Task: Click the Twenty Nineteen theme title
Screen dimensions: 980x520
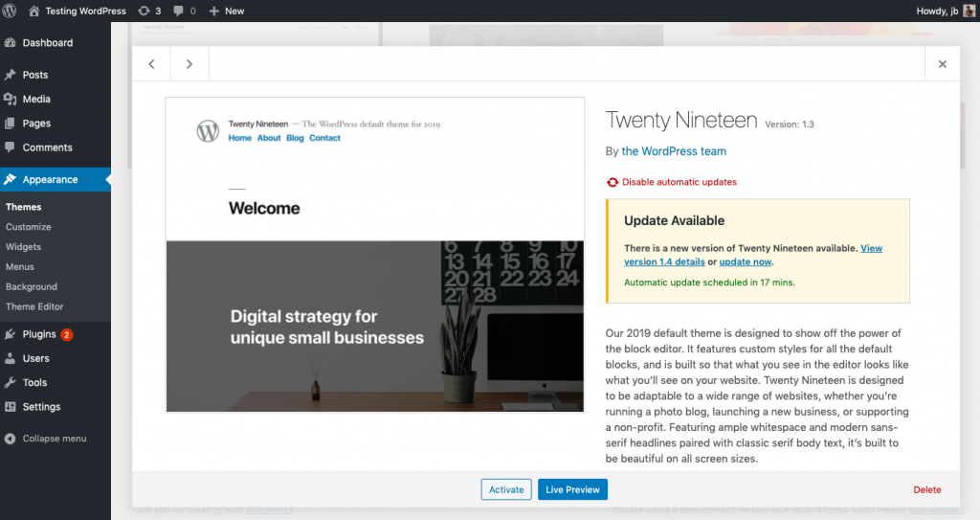Action: 681,120
